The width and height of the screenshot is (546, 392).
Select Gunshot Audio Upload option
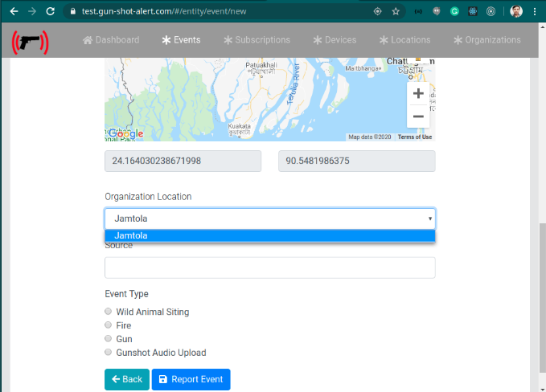pyautogui.click(x=109, y=353)
